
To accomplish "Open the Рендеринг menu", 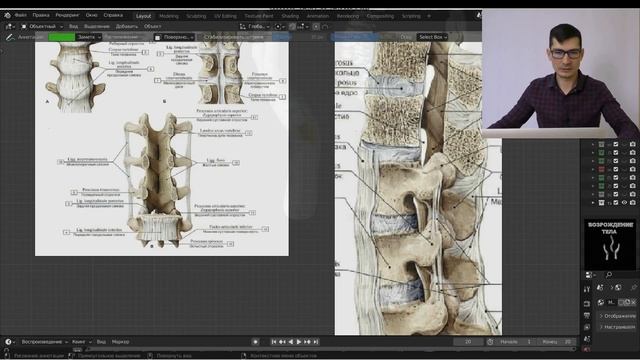I will point(67,15).
